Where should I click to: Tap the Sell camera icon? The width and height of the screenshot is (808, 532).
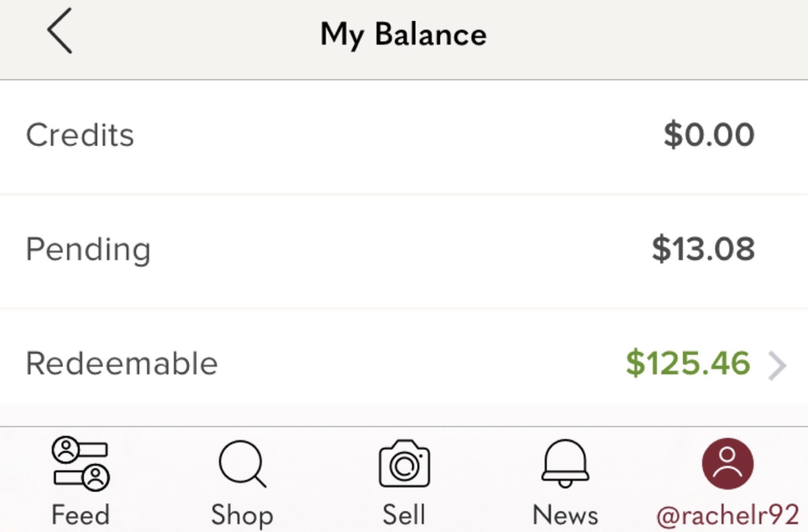coord(404,463)
